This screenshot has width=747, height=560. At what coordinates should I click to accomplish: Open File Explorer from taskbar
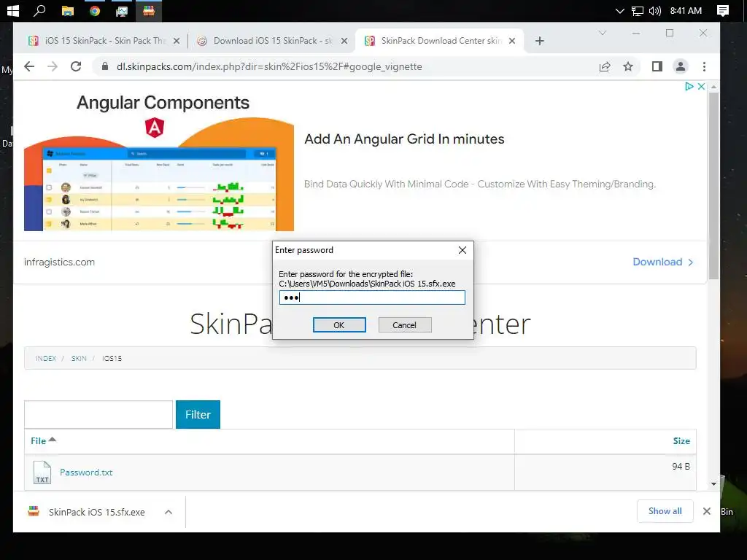[x=68, y=11]
